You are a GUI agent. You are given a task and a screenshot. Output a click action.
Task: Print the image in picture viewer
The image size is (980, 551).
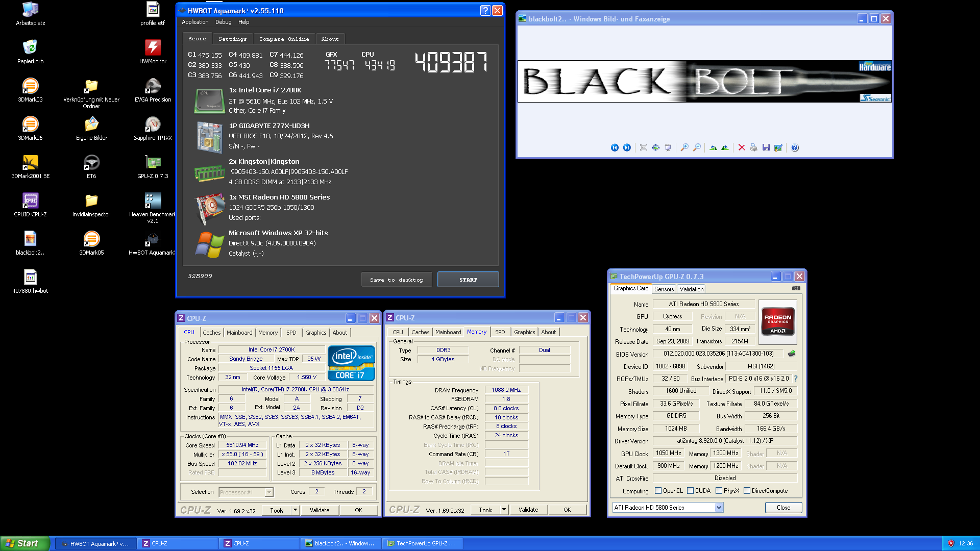(754, 147)
